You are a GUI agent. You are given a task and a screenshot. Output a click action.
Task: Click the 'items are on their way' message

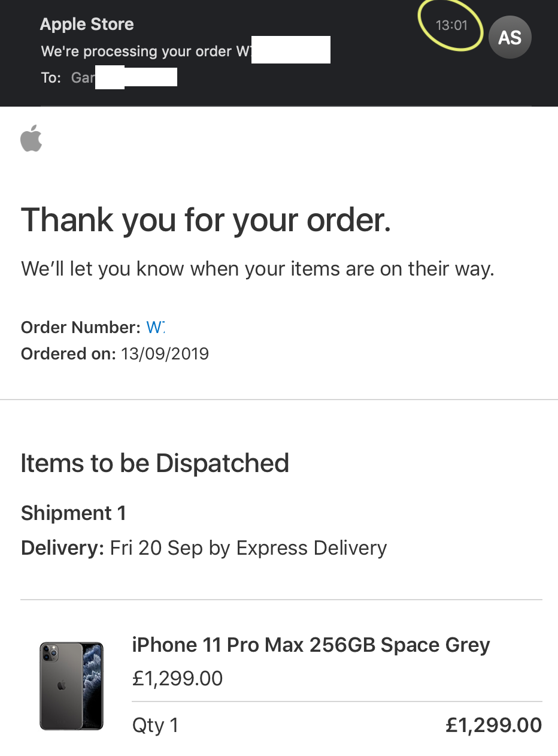(257, 269)
